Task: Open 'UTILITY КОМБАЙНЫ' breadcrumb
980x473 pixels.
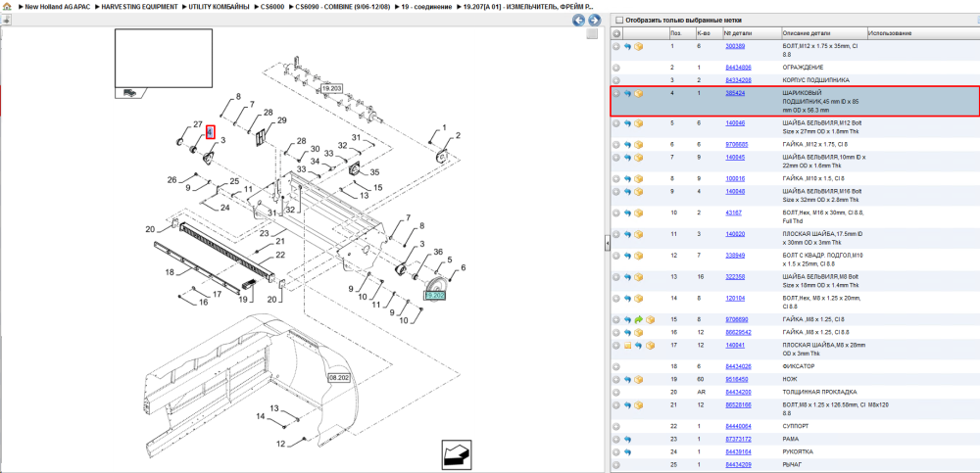Action: point(220,6)
